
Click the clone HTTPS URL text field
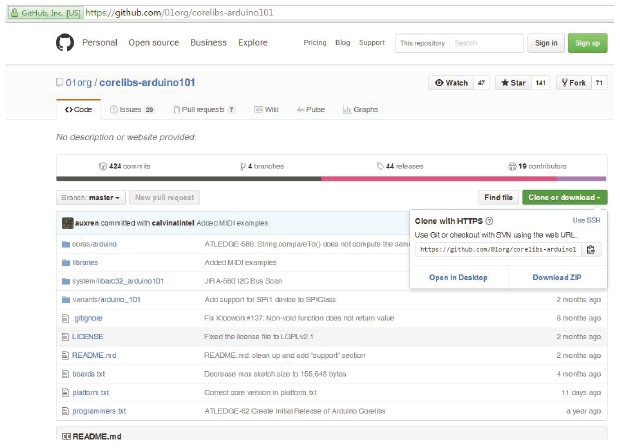[498, 250]
